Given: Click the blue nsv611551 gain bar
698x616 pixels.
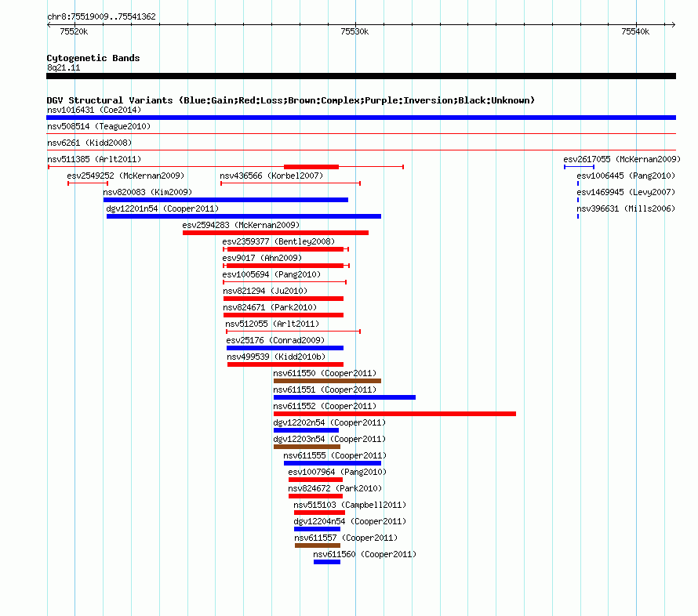Looking at the screenshot, I should click(344, 397).
